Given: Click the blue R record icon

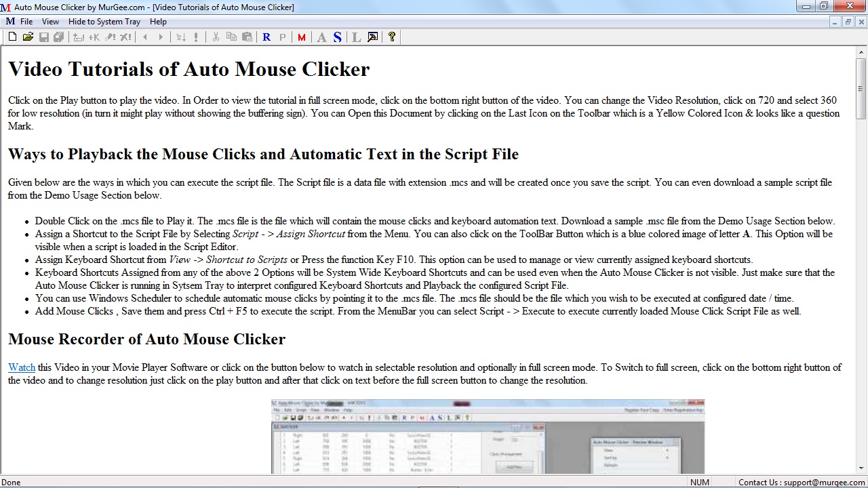Looking at the screenshot, I should tap(267, 37).
